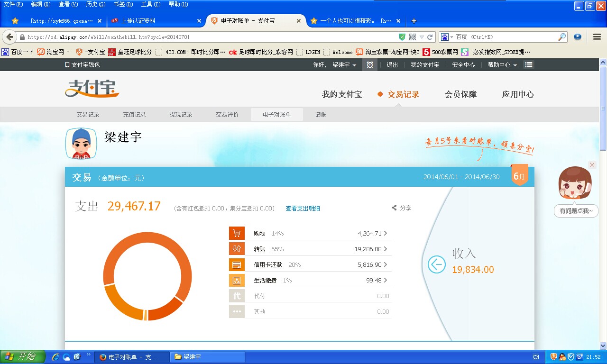Screen dimensions: 607x364
Task: Expand the 生活缴费 row chevron
Action: coord(386,280)
